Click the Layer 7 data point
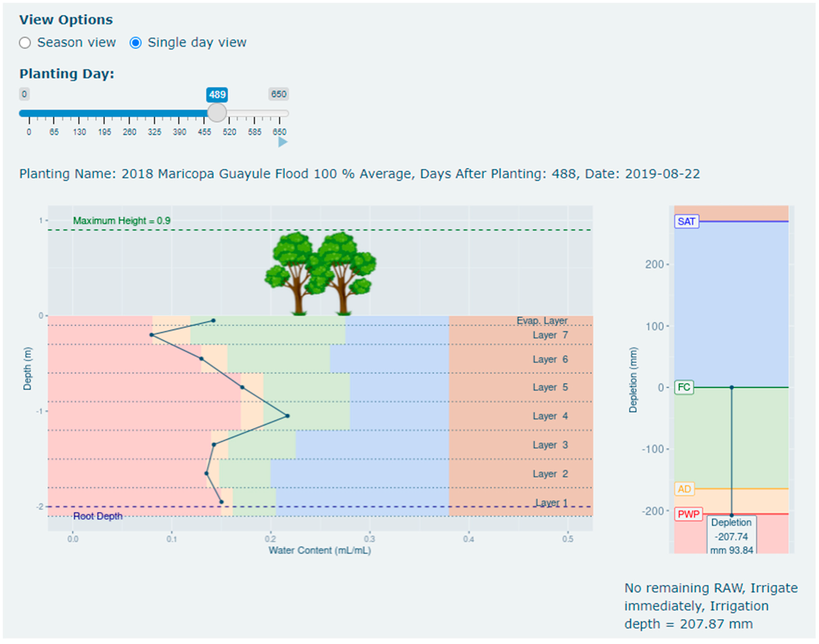The image size is (819, 644). coord(152,335)
